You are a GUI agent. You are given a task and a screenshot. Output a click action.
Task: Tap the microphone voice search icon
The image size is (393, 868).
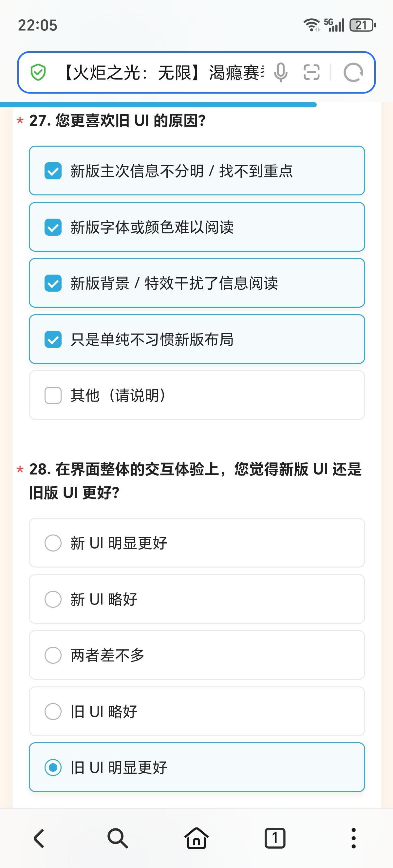pos(280,72)
